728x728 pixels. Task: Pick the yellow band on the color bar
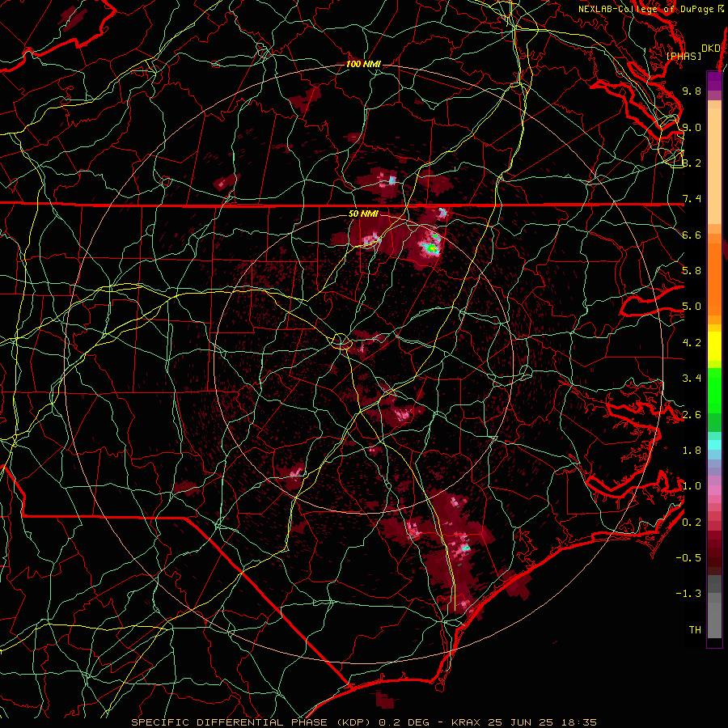(714, 346)
